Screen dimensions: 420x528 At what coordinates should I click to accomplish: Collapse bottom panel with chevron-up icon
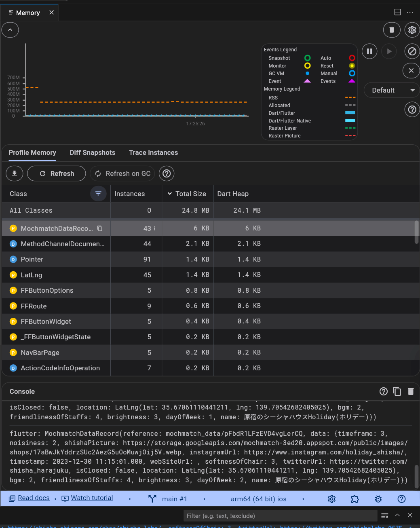point(397,515)
